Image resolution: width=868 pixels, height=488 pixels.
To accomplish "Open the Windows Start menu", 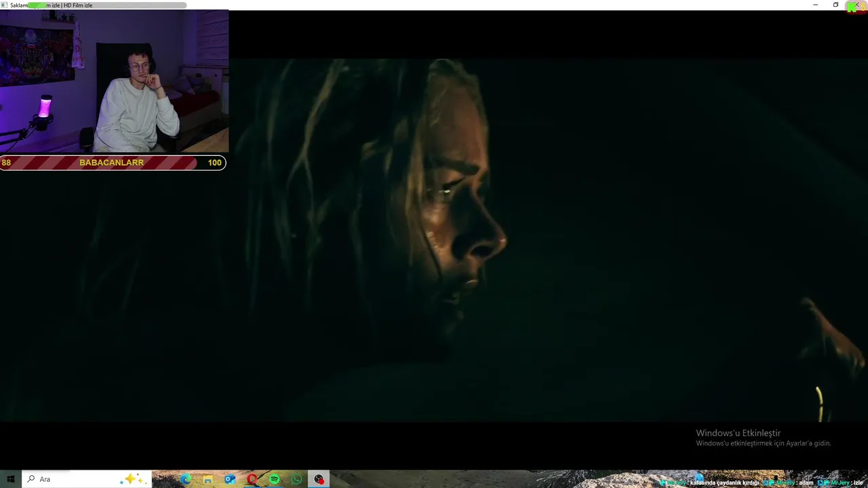I will (10, 479).
